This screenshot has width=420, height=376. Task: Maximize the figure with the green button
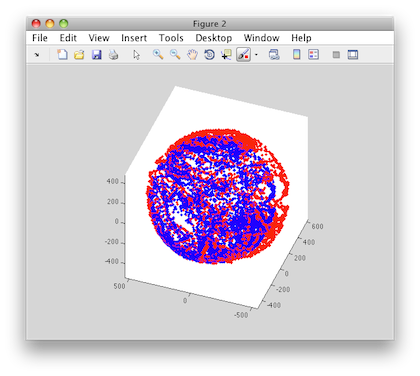point(63,24)
